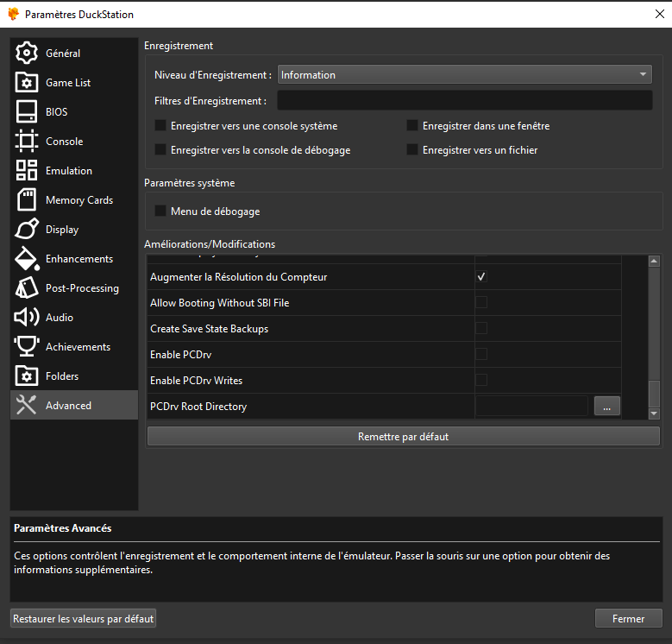672x644 pixels.
Task: Click the Enhancements paint bucket icon
Action: tap(27, 258)
